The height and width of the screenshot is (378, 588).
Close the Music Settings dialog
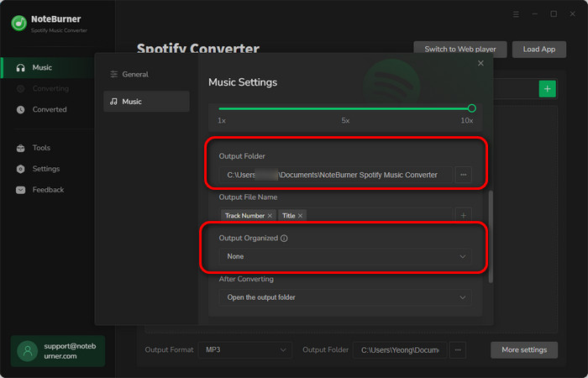[480, 63]
